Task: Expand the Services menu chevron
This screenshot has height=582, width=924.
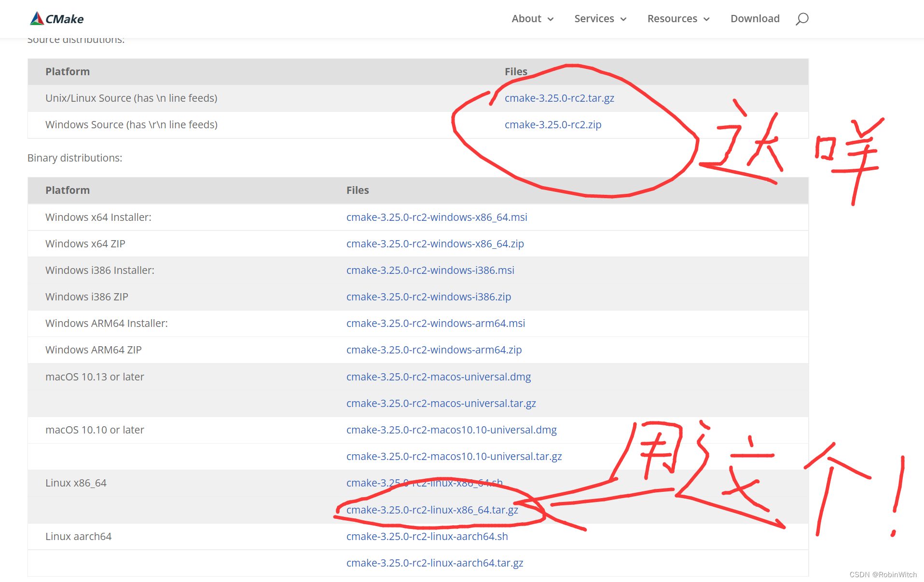Action: tap(623, 19)
